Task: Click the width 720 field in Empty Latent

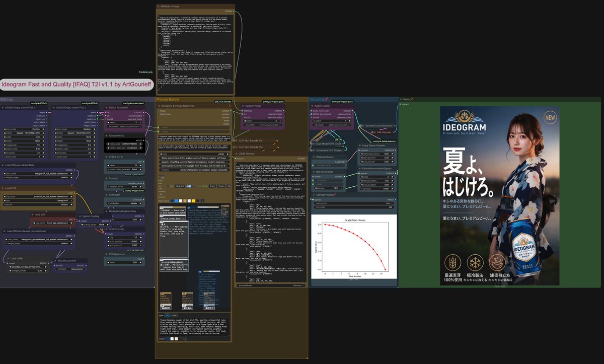Action: (24, 136)
